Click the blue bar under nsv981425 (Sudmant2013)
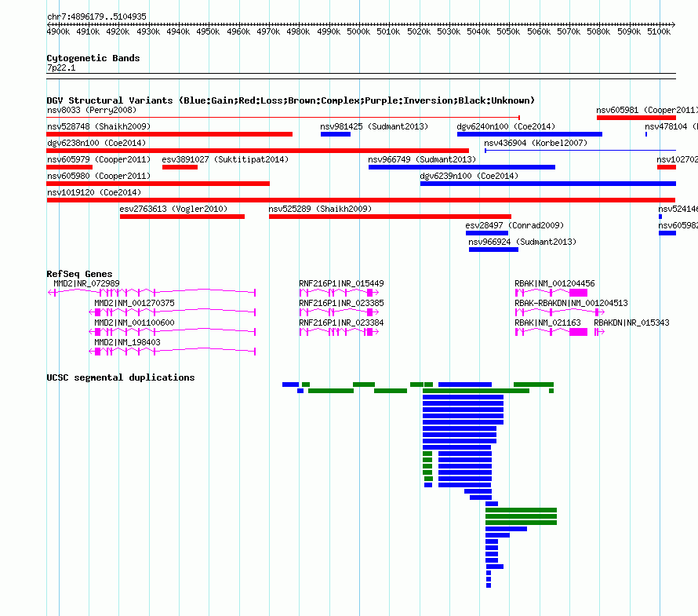Viewport: 698px width, 616px height. pos(336,134)
